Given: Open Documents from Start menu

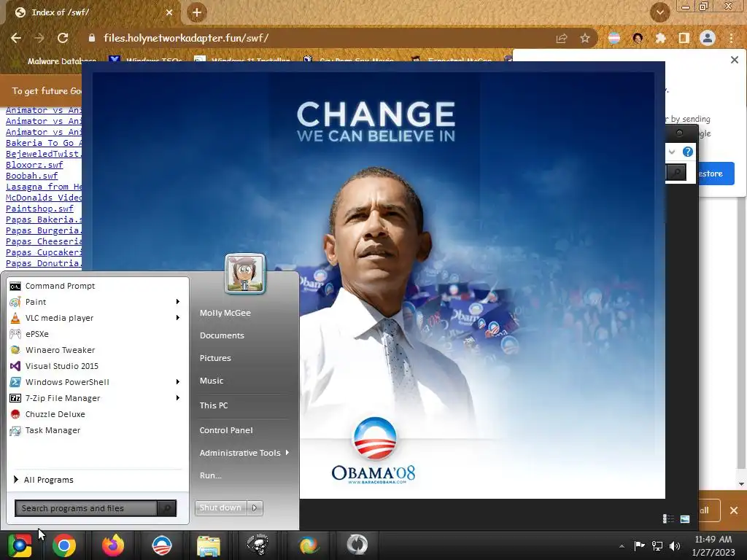Looking at the screenshot, I should (222, 335).
